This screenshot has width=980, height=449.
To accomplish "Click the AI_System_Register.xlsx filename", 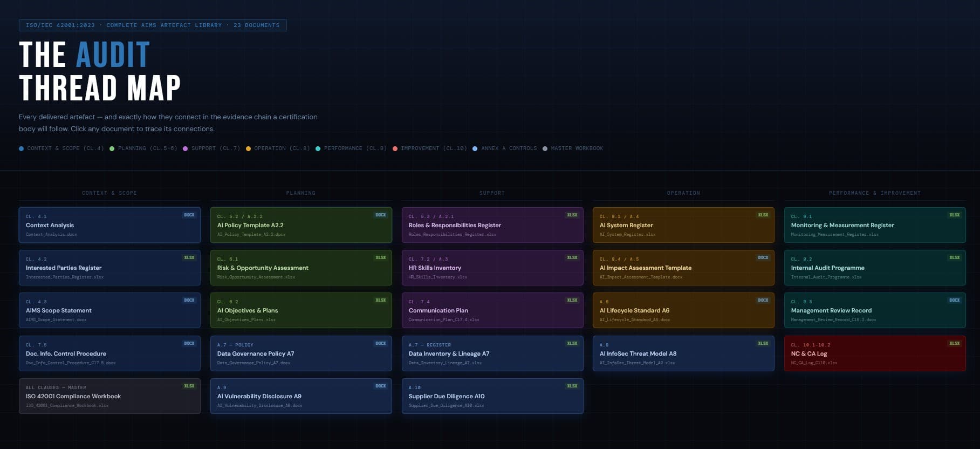I will click(x=627, y=234).
